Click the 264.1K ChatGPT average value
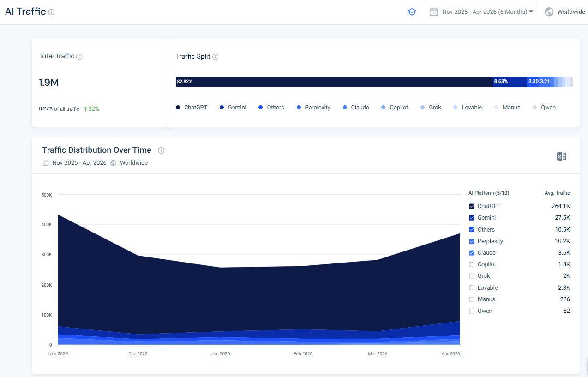Viewport: 588px width, 377px height. pyautogui.click(x=561, y=206)
